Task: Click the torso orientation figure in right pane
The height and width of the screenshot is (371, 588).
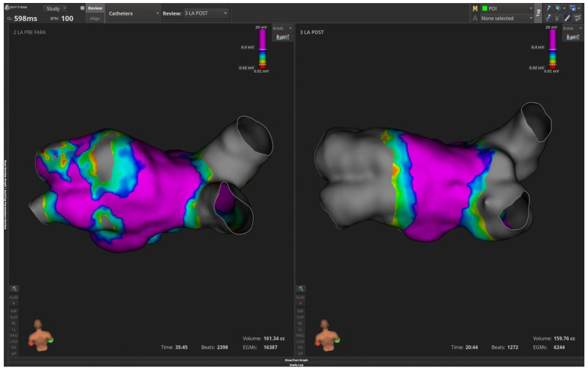Action: tap(327, 335)
